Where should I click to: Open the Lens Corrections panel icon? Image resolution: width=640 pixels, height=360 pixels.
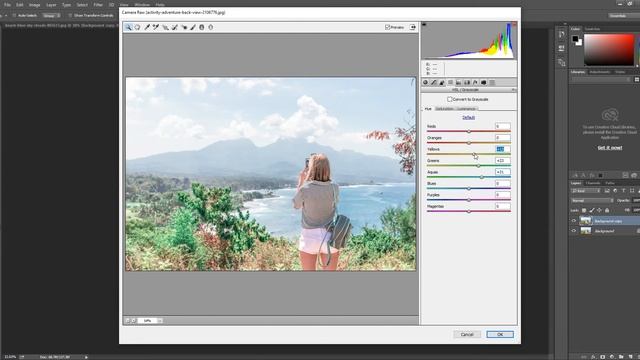[x=467, y=82]
